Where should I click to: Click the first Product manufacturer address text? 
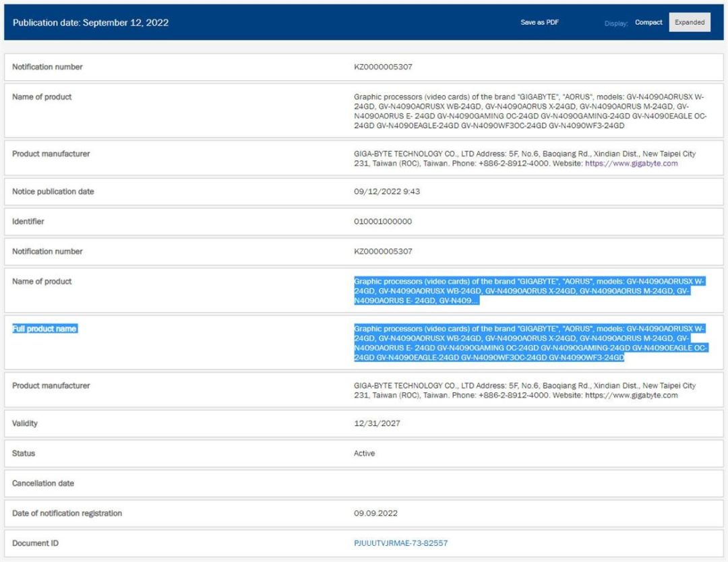pyautogui.click(x=524, y=158)
